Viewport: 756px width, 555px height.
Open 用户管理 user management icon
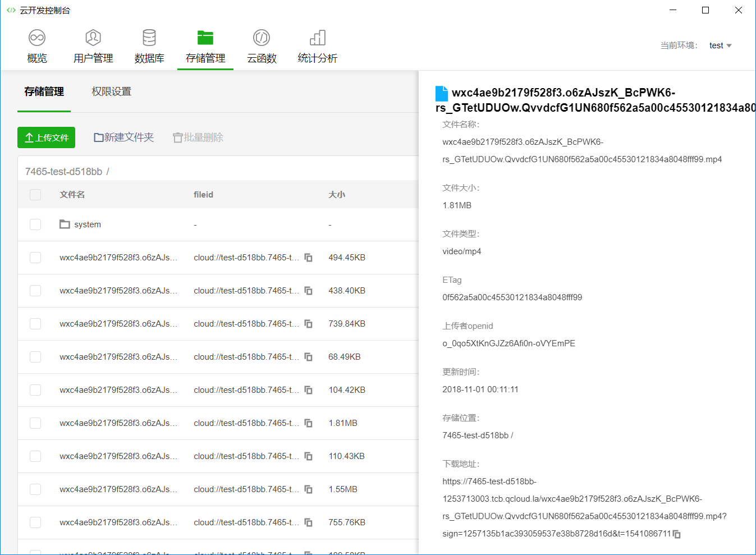click(x=93, y=38)
